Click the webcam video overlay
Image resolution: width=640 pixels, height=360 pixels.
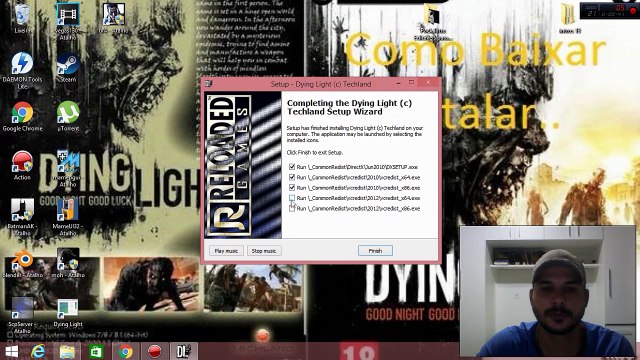tap(548, 291)
